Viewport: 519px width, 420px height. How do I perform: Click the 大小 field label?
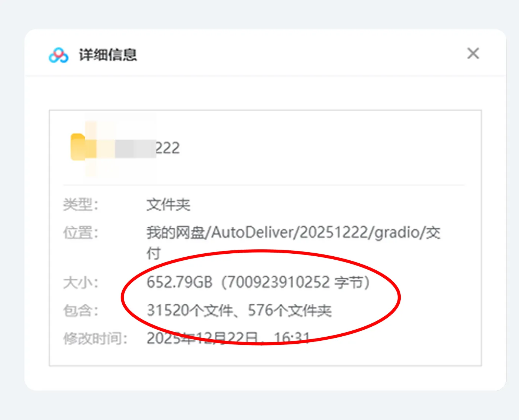[80, 283]
